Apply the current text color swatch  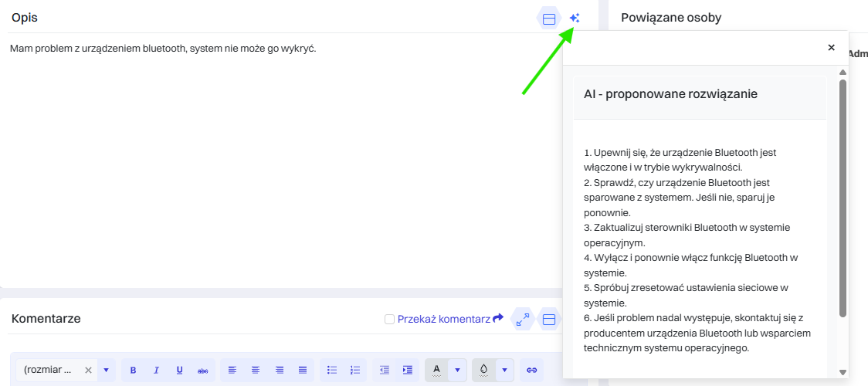436,371
